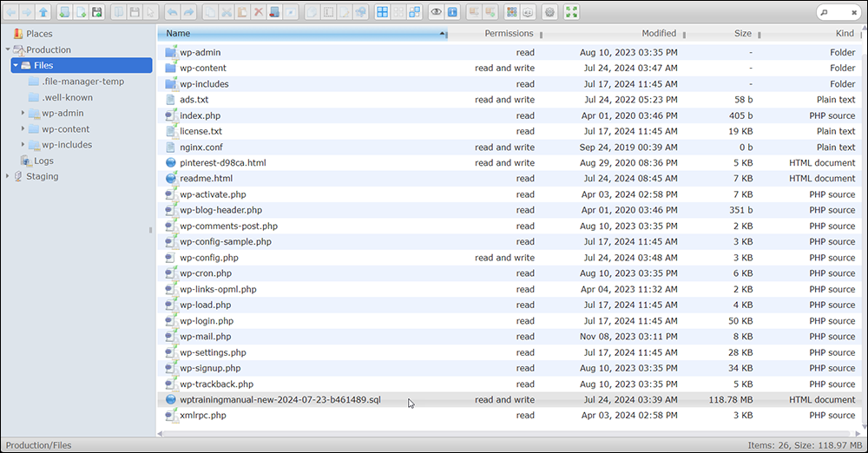This screenshot has height=453, width=868.
Task: Click the Sort toolbar icon
Action: 528,11
